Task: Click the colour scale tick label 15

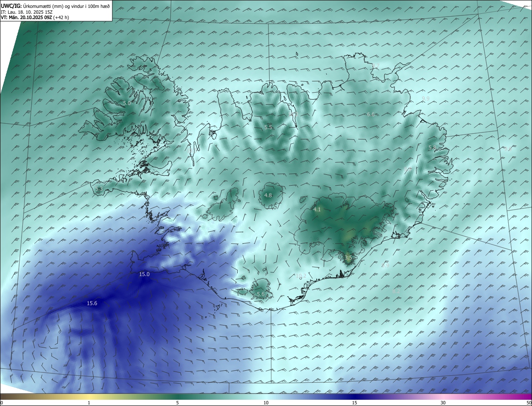Action: coord(355,403)
